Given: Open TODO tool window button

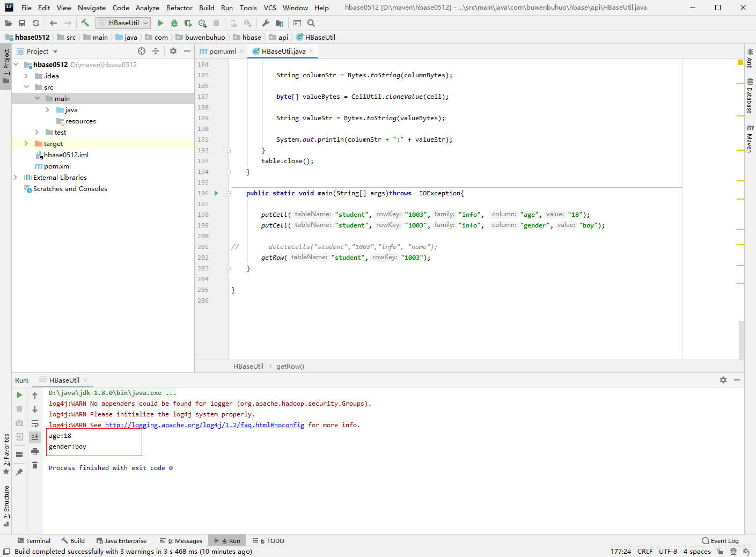Looking at the screenshot, I should click(x=268, y=541).
